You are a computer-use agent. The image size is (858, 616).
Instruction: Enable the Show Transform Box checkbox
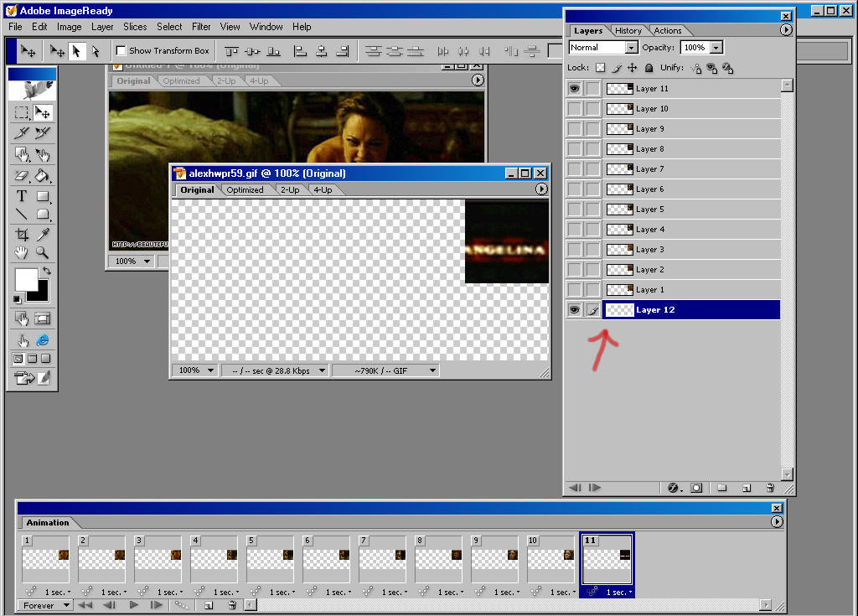[x=121, y=51]
